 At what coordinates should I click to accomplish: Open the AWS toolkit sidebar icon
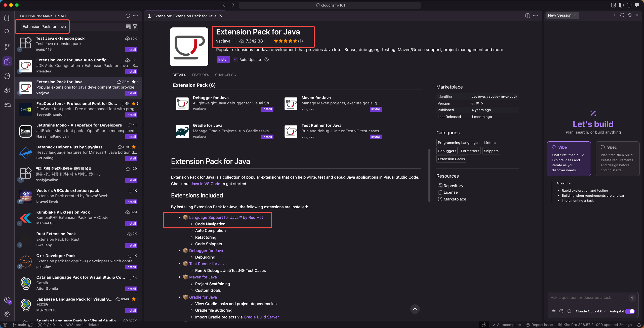tap(7, 104)
